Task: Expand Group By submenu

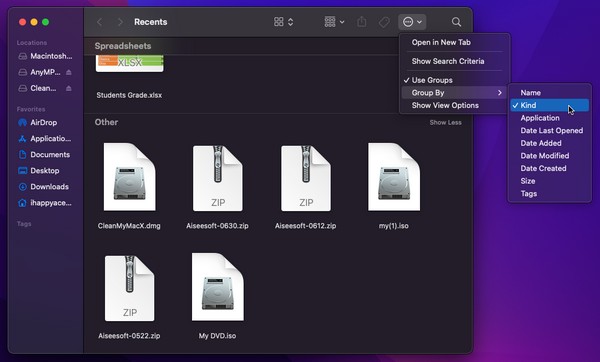Action: (455, 93)
